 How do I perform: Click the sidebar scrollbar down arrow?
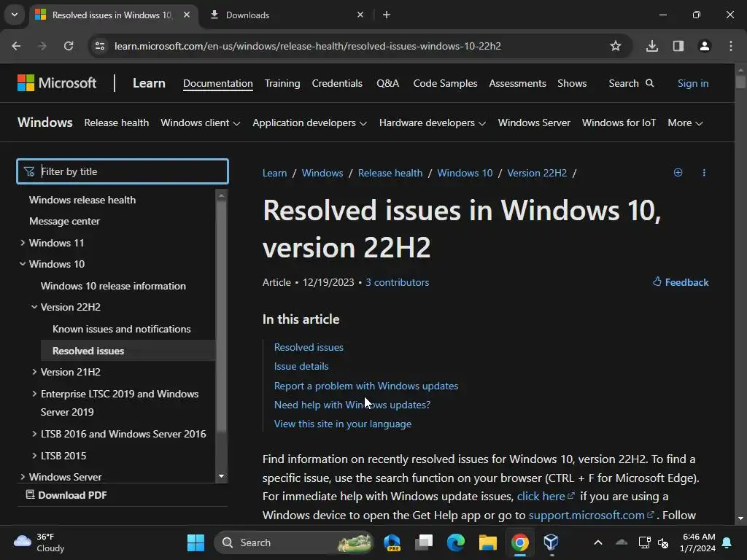click(x=221, y=476)
